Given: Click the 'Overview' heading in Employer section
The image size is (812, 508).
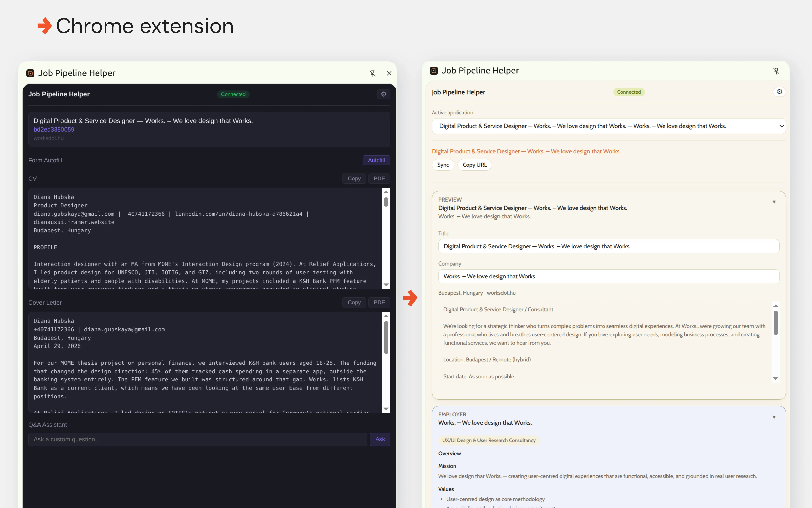Looking at the screenshot, I should [x=449, y=453].
